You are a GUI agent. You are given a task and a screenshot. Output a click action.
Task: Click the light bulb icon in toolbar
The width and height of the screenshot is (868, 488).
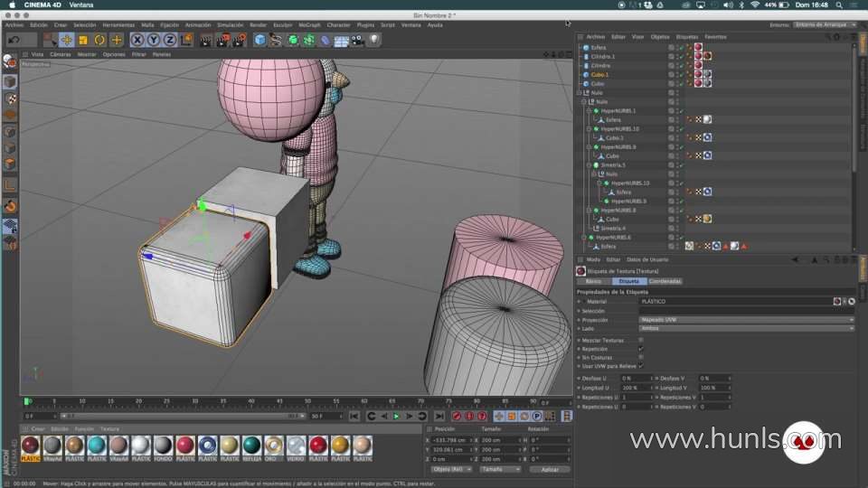pos(373,40)
